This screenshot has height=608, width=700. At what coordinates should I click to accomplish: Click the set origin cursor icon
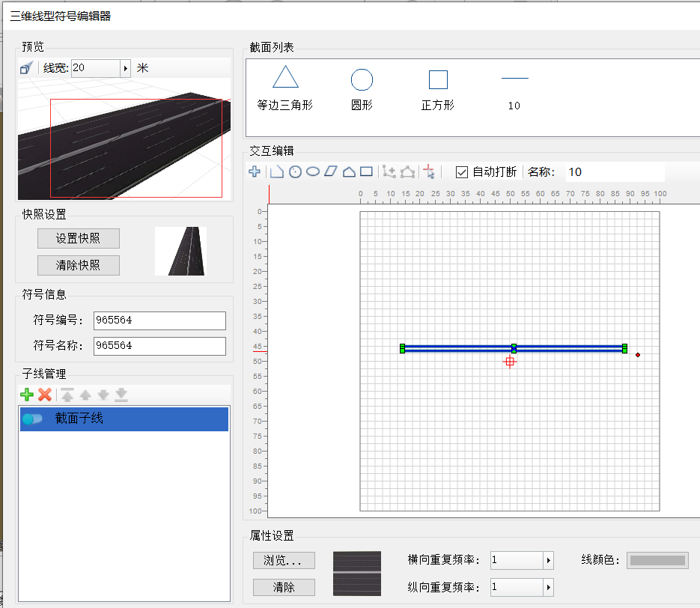pyautogui.click(x=429, y=171)
